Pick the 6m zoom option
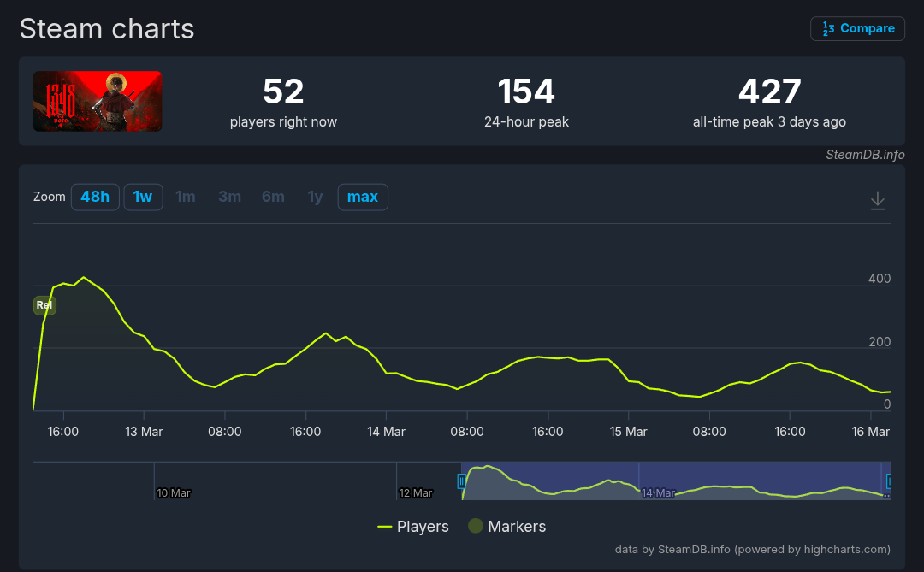 273,197
